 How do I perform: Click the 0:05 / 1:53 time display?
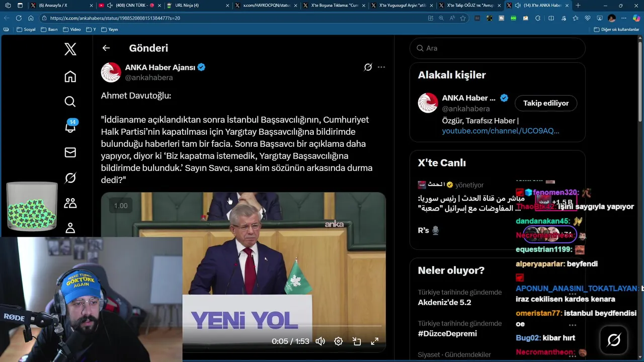pos(290,341)
